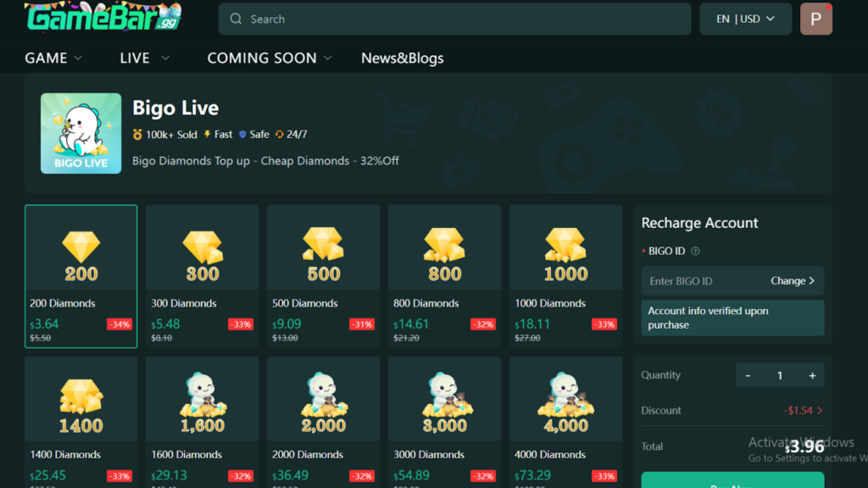The height and width of the screenshot is (488, 868).
Task: Increase quantity with the plus button
Action: click(812, 375)
